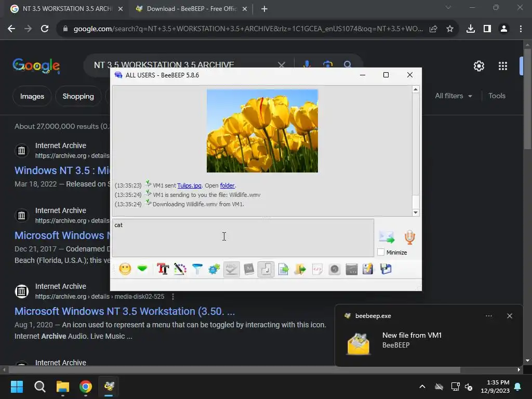
Task: Open Google quick settings gear
Action: pyautogui.click(x=478, y=66)
